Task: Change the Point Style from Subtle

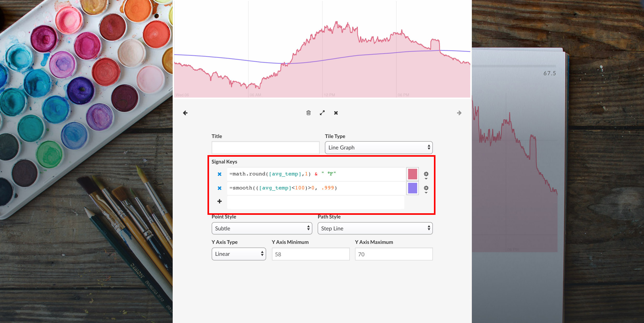Action: (x=261, y=228)
